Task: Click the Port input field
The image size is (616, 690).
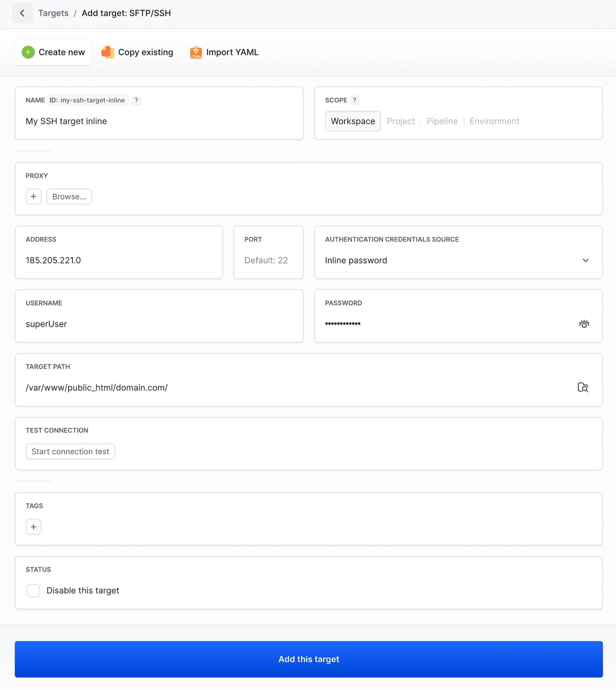Action: (x=268, y=260)
